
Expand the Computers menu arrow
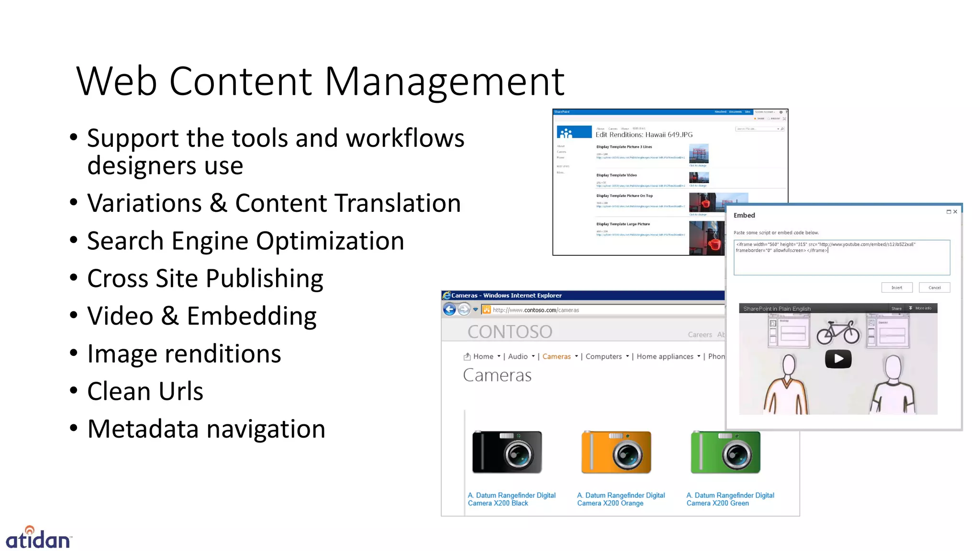coord(627,356)
